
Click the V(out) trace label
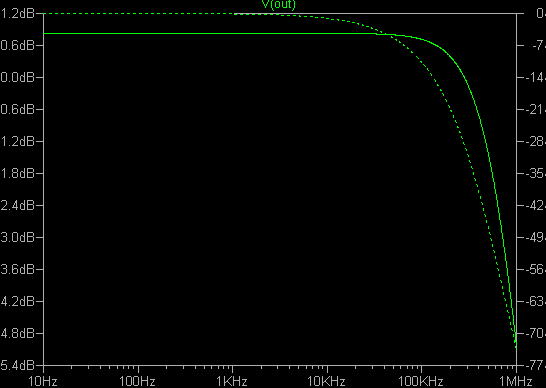[x=278, y=5]
